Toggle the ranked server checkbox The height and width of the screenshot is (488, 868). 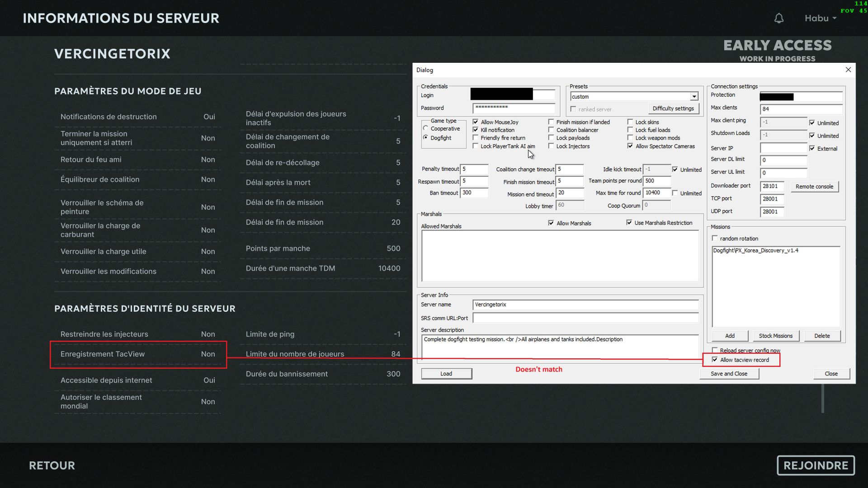tap(573, 109)
